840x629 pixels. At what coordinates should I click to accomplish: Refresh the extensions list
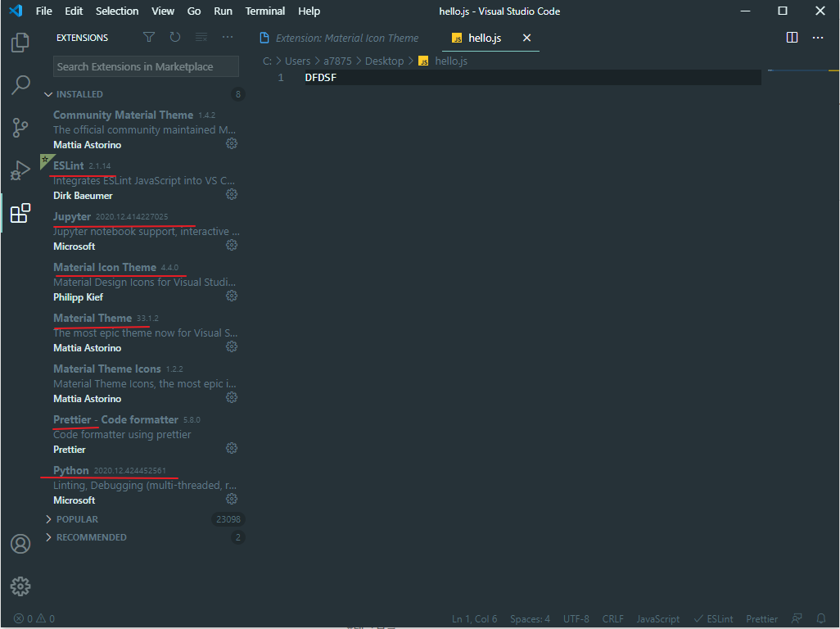click(x=175, y=37)
